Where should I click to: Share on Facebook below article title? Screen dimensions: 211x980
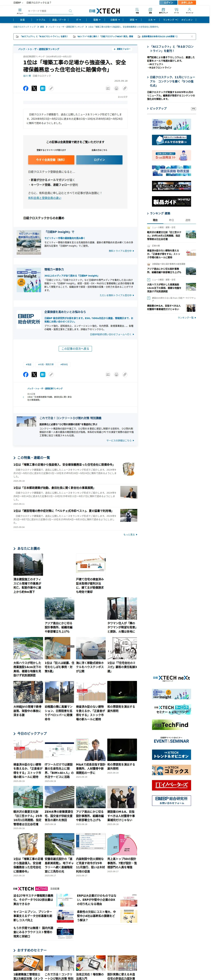[x=26, y=88]
